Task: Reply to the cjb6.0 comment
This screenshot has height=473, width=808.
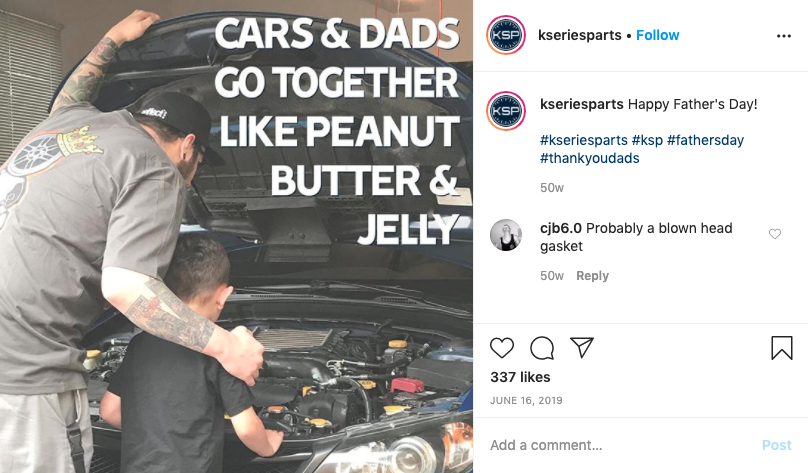Action: tap(592, 276)
